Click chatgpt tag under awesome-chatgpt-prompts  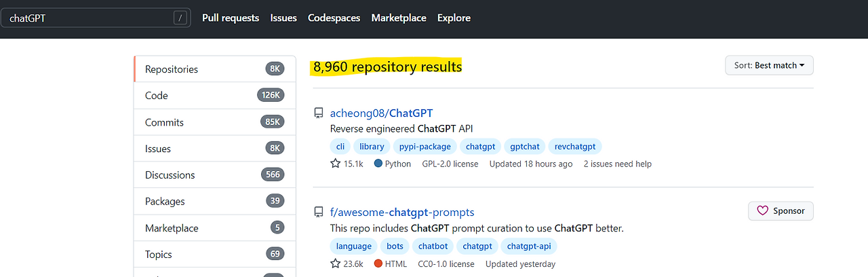pyautogui.click(x=477, y=246)
